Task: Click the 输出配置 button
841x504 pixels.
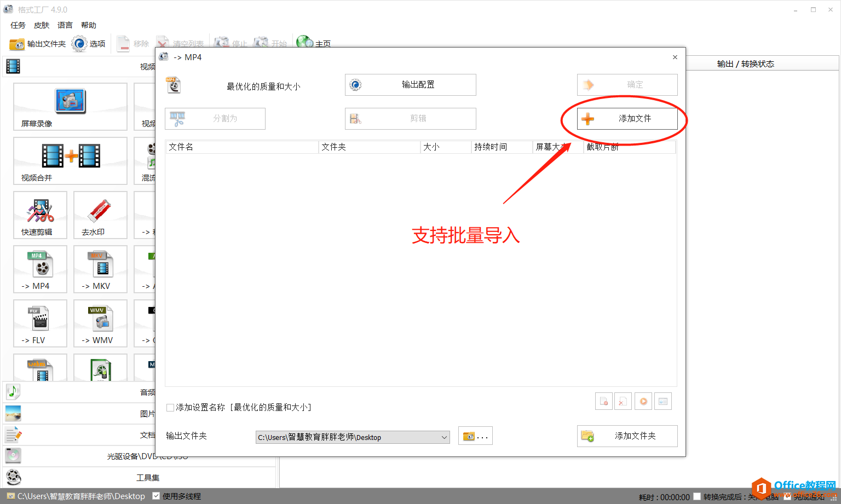Action: (x=410, y=85)
